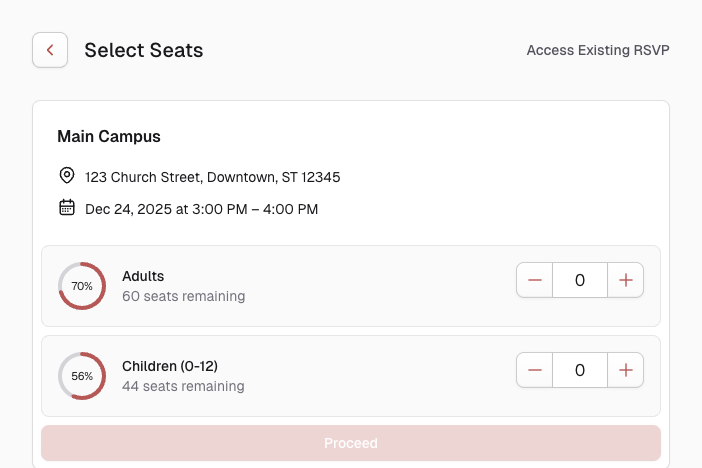Click the Dec 24, 2025 date text
This screenshot has width=702, height=468.
(x=201, y=209)
